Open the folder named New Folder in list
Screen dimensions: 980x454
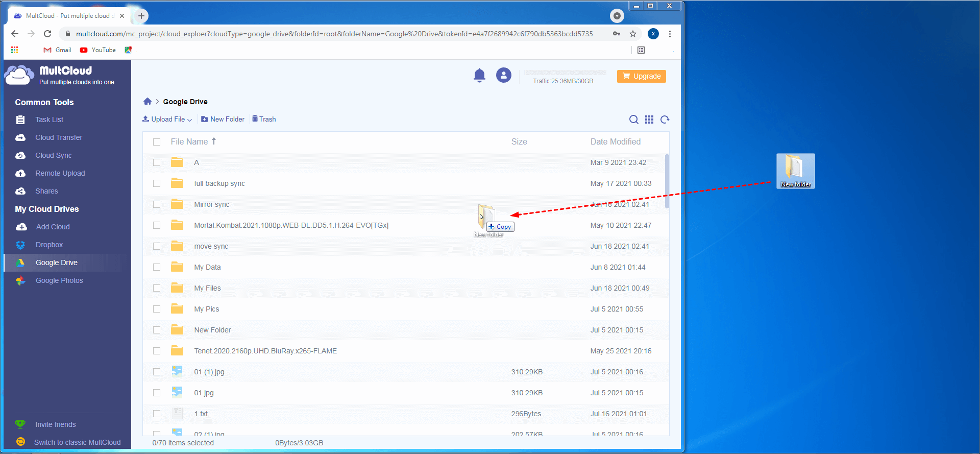click(x=212, y=330)
